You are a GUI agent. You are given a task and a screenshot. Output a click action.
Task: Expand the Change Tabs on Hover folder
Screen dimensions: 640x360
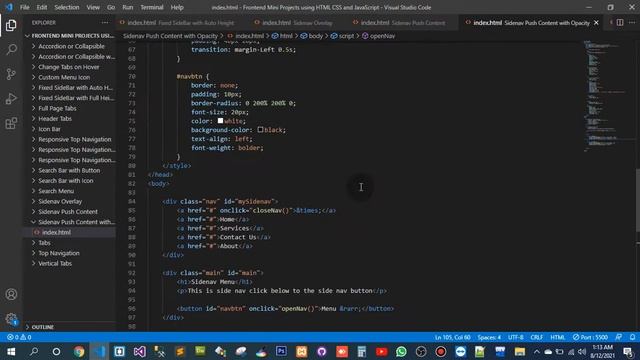(69, 67)
